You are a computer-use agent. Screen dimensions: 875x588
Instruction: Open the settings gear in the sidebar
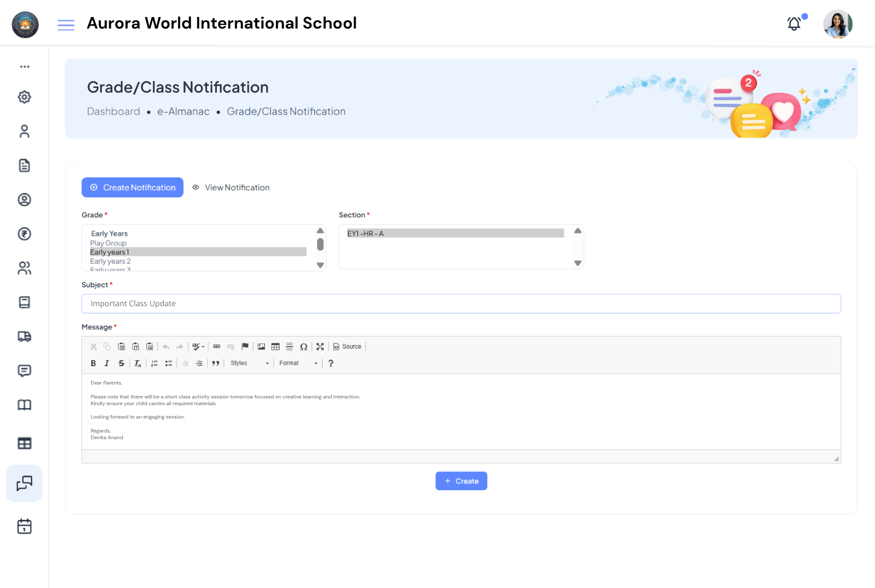coord(24,97)
